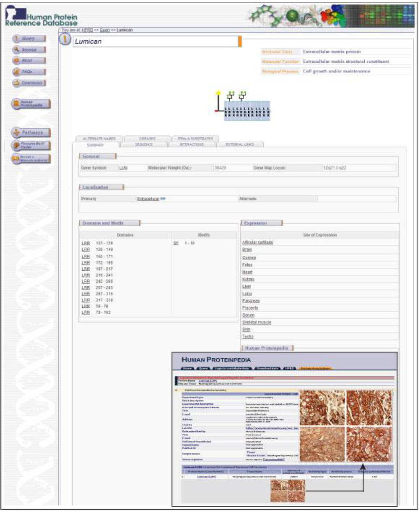420x514 pixels.
Task: Click the motif range 1 - 18
Action: coord(189,243)
